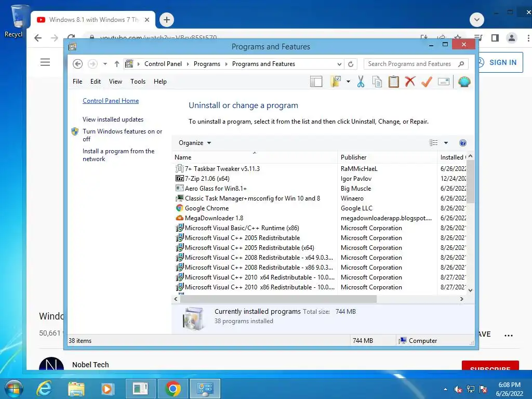Viewport: 532px width, 399px height.
Task: Click the horizontal scrollbar thumb
Action: click(278, 299)
